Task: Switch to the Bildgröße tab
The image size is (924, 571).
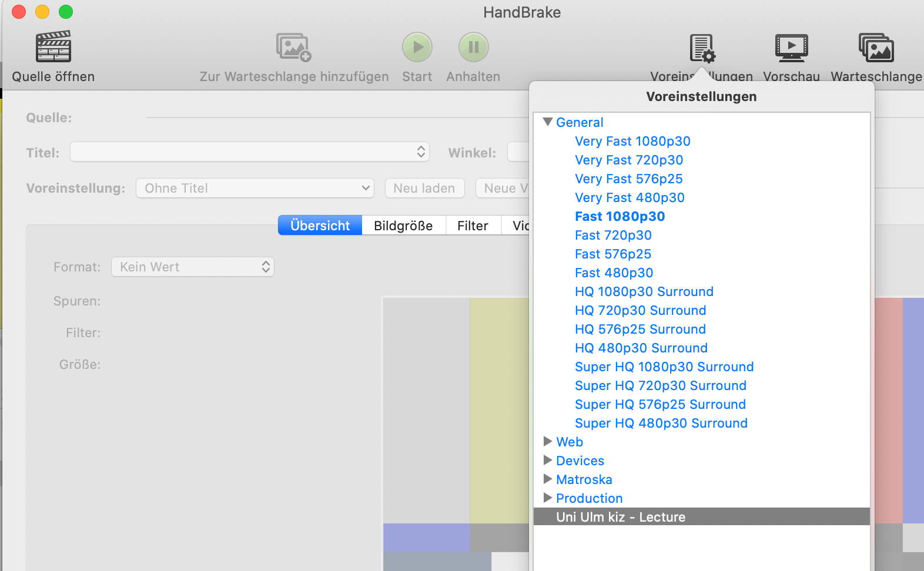Action: pos(403,226)
